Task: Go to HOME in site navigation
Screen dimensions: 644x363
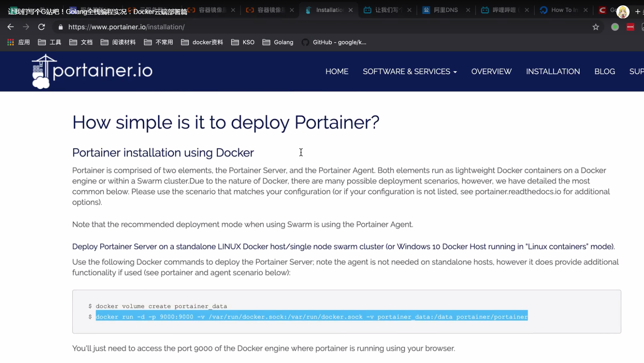Action: [x=337, y=71]
